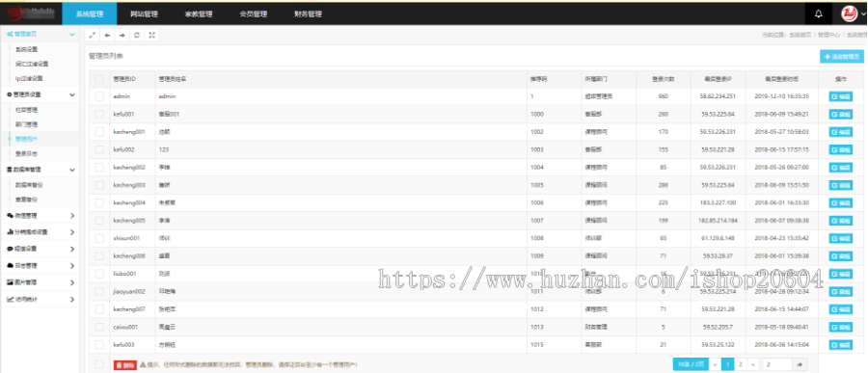868x373 pixels.
Task: Click the IP cell 182.85.214.184
Action: coord(718,221)
